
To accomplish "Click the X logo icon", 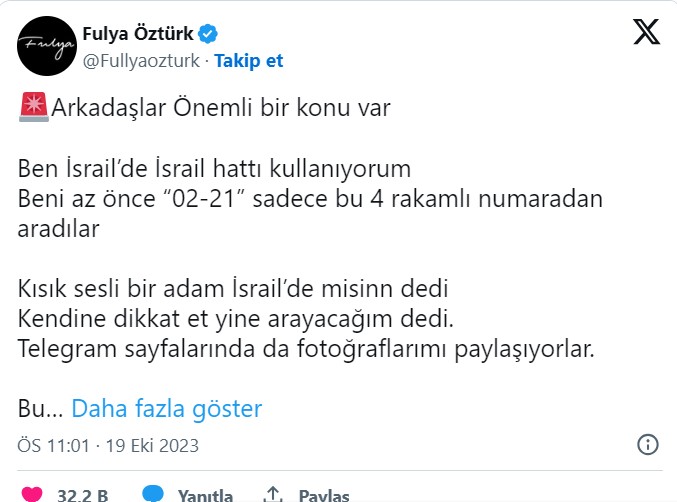I will click(x=647, y=32).
